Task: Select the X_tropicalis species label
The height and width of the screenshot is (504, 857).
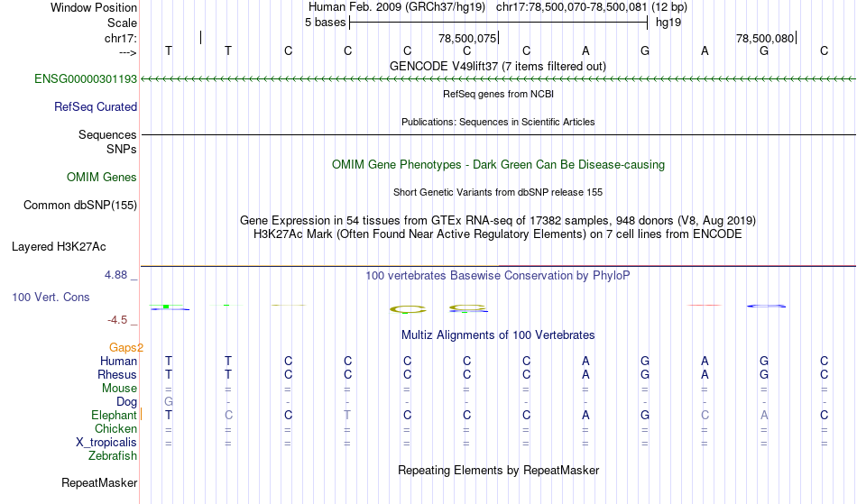Action: (x=106, y=443)
